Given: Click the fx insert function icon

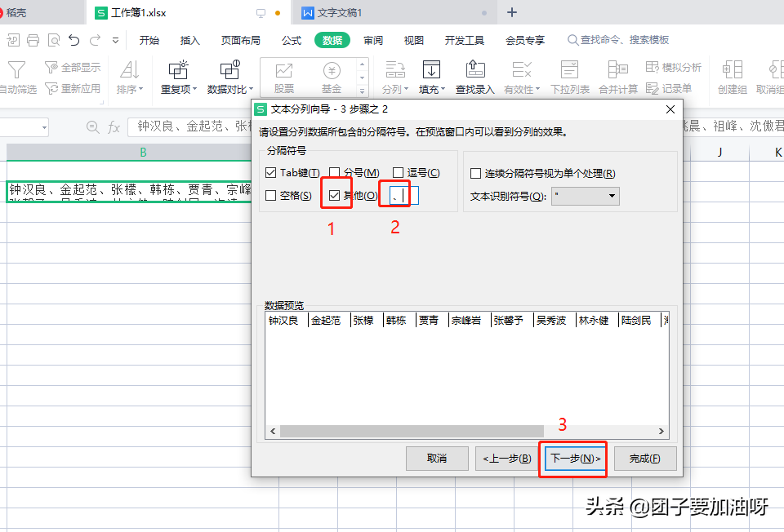Looking at the screenshot, I should coord(114,127).
